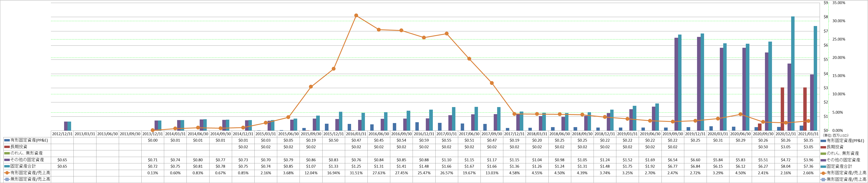The height and width of the screenshot is (183, 868).
Task: Click the $6.77 固定資産合計 cell
Action: tap(672, 166)
